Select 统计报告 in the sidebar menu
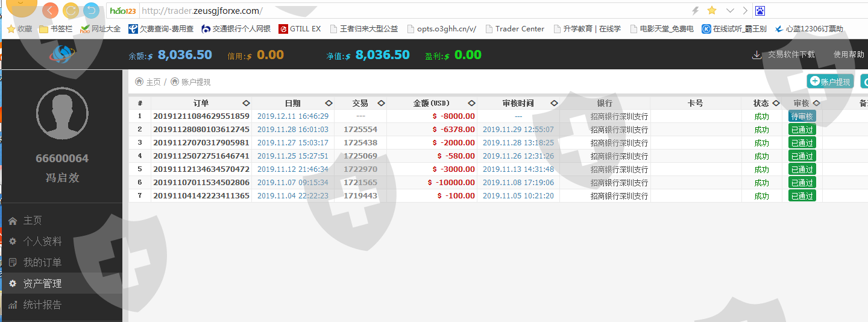 pyautogui.click(x=42, y=305)
